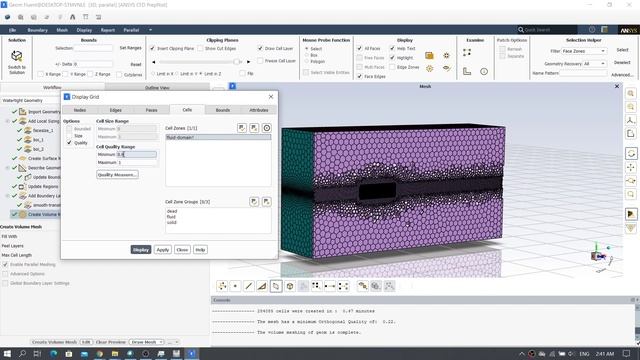Click the right arrow of the clipping slider
Screen dimensions: 640x360
[248, 62]
